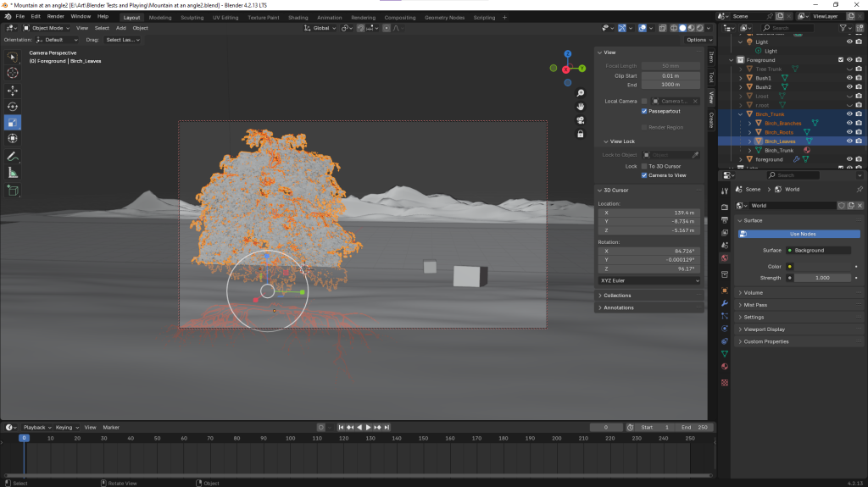The width and height of the screenshot is (868, 487).
Task: Click the viewport Options button
Action: 699,40
